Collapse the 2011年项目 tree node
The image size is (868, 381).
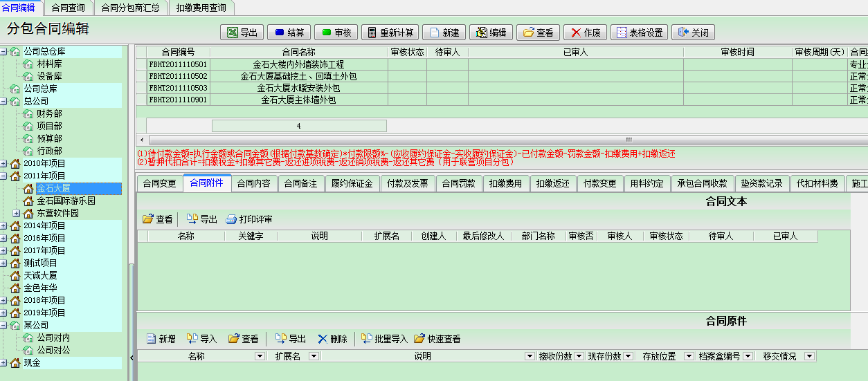pyautogui.click(x=4, y=176)
